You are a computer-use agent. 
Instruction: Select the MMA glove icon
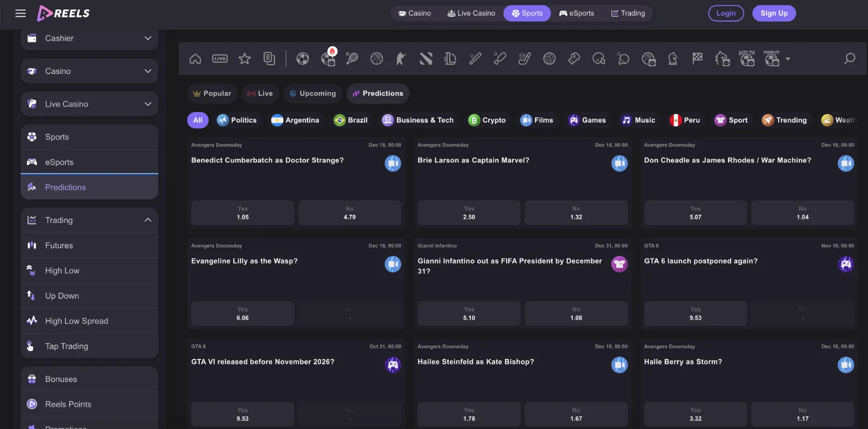tap(574, 59)
